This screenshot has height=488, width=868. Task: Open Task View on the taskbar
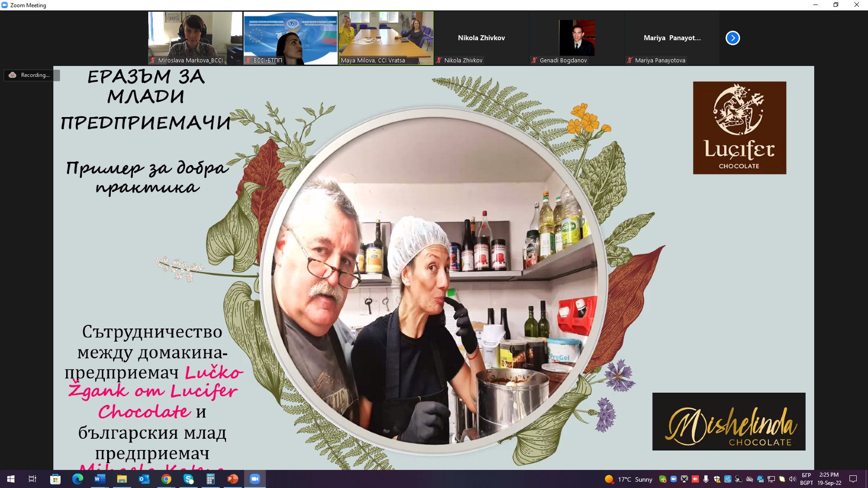pyautogui.click(x=33, y=479)
